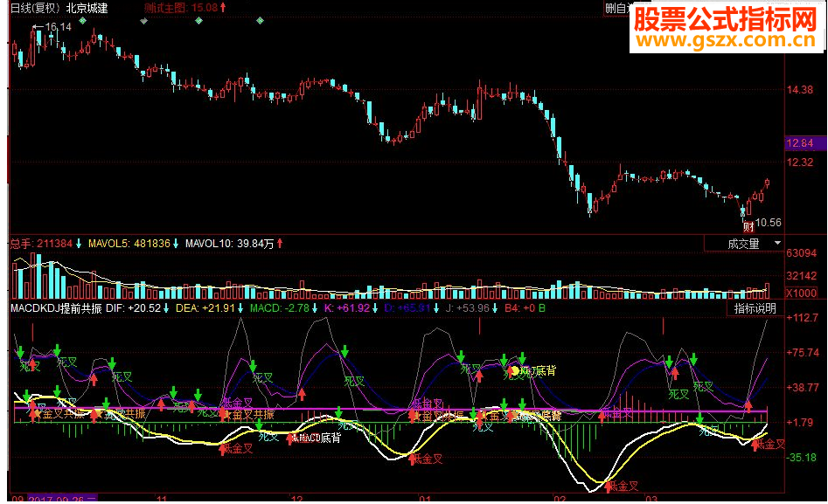828x504 pixels.
Task: Click red up arrow beside 测试主图 15.08
Action: (223, 7)
